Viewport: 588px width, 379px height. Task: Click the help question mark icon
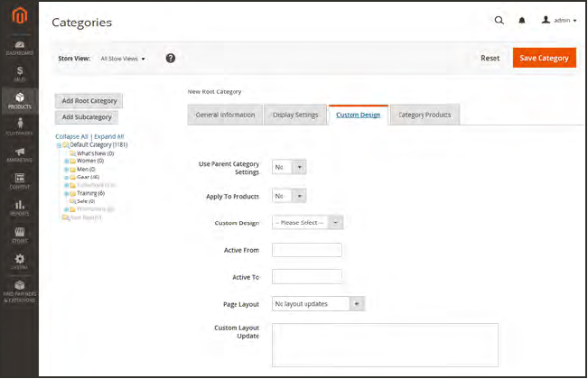tap(170, 59)
